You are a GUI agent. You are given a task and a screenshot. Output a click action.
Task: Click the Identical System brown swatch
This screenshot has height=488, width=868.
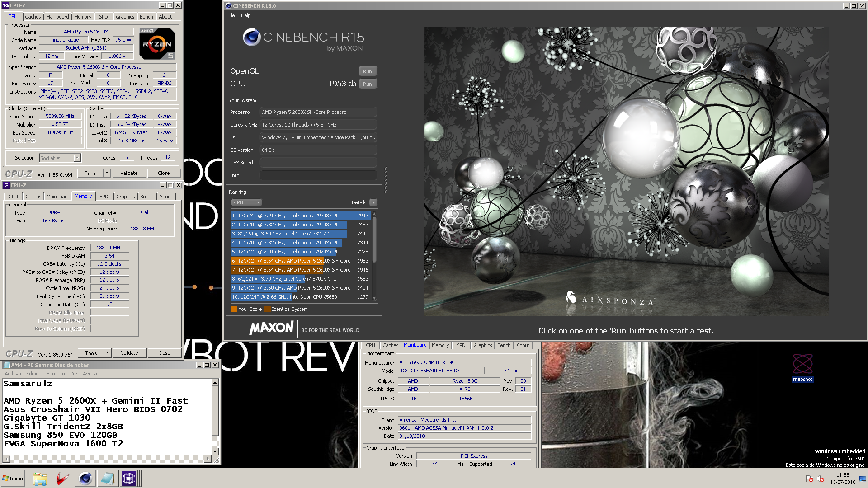pos(267,309)
